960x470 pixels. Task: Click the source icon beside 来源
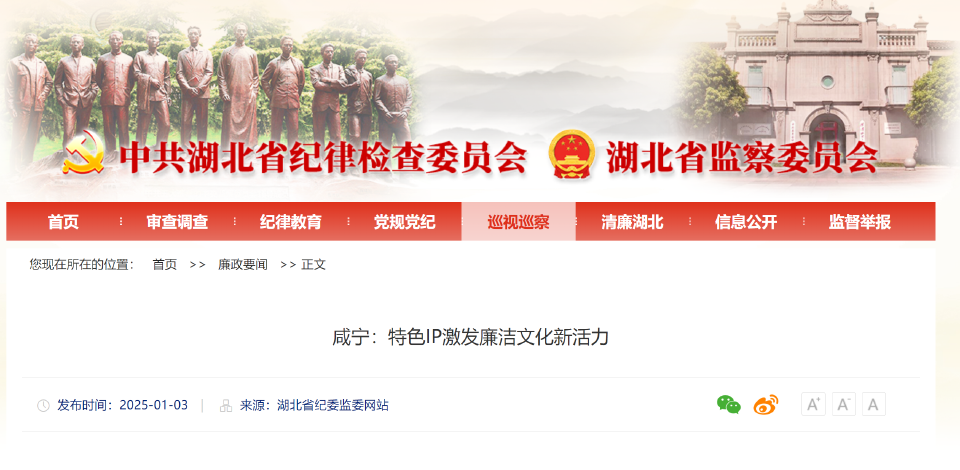[226, 406]
